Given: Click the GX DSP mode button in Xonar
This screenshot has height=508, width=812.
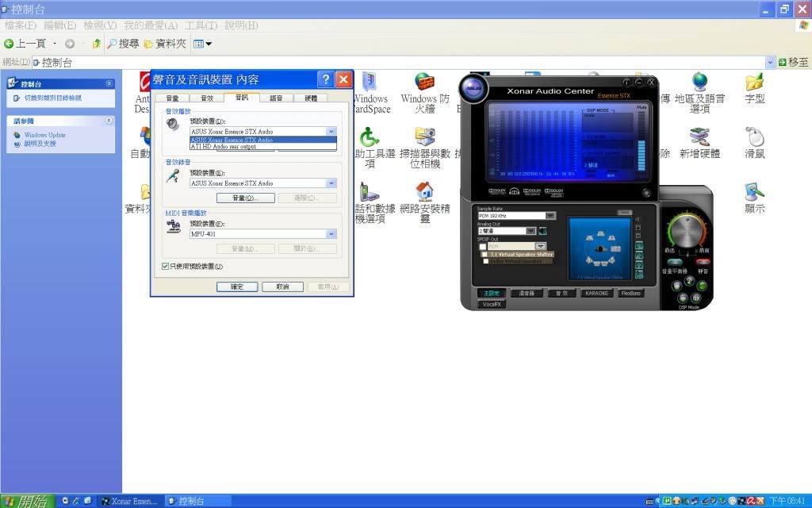Looking at the screenshot, I should coord(696,298).
